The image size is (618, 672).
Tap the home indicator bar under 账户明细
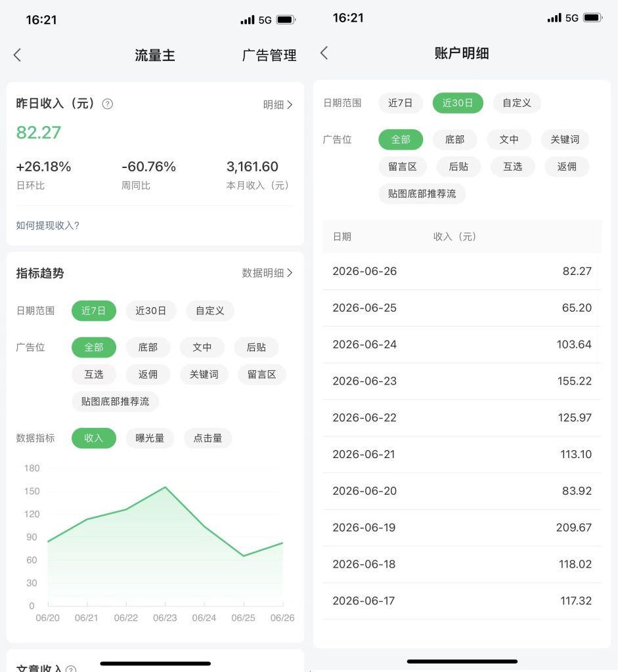click(462, 661)
